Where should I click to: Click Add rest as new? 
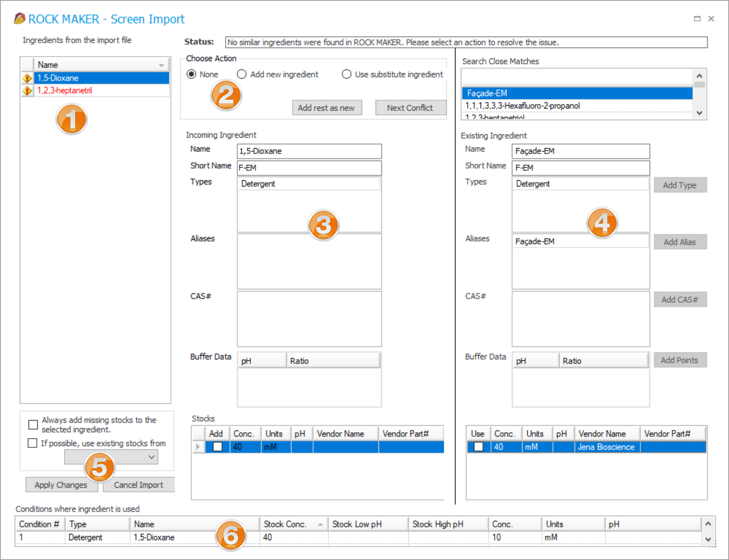click(327, 107)
